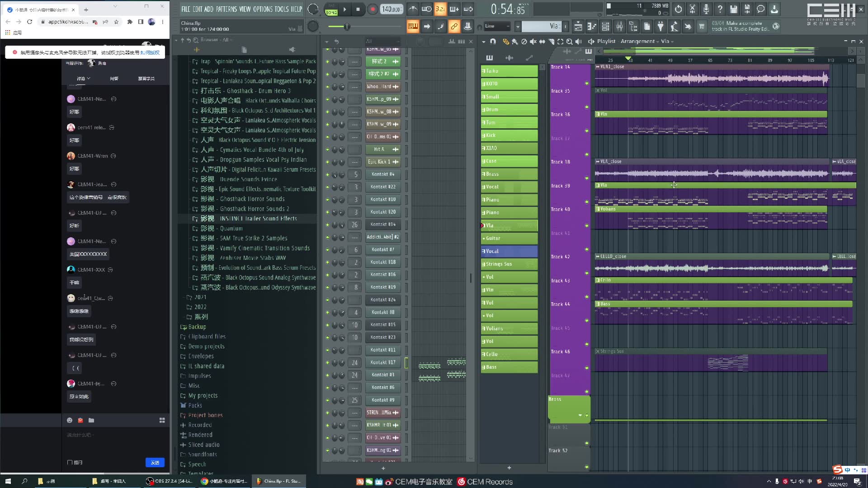This screenshot has width=868, height=488.
Task: Toggle multilink hat icon
Action: [468, 27]
